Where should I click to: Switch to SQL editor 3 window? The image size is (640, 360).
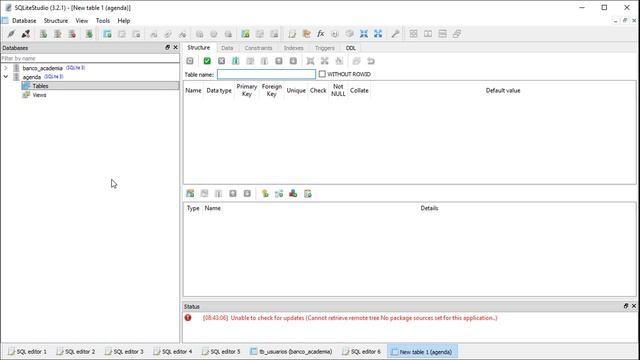[x=124, y=351]
